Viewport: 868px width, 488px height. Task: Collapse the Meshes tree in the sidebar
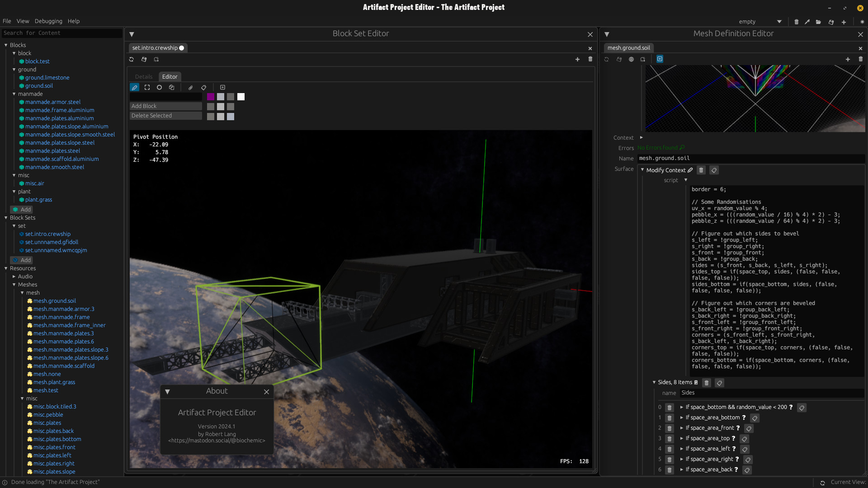pos(14,285)
